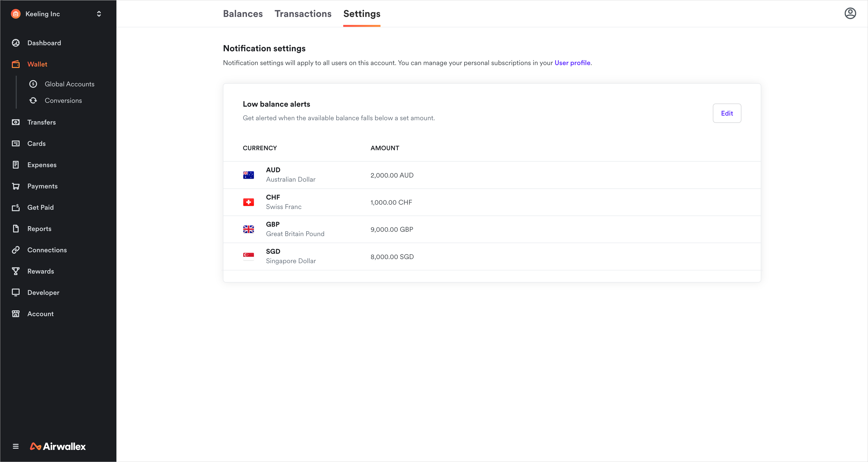Click the GBP currency code
This screenshot has height=462, width=868.
click(273, 224)
